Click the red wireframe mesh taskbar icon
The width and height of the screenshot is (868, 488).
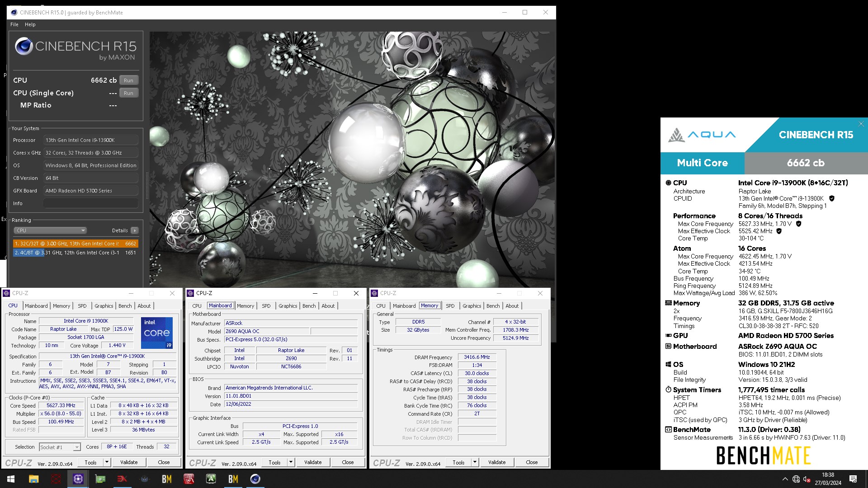(x=56, y=479)
